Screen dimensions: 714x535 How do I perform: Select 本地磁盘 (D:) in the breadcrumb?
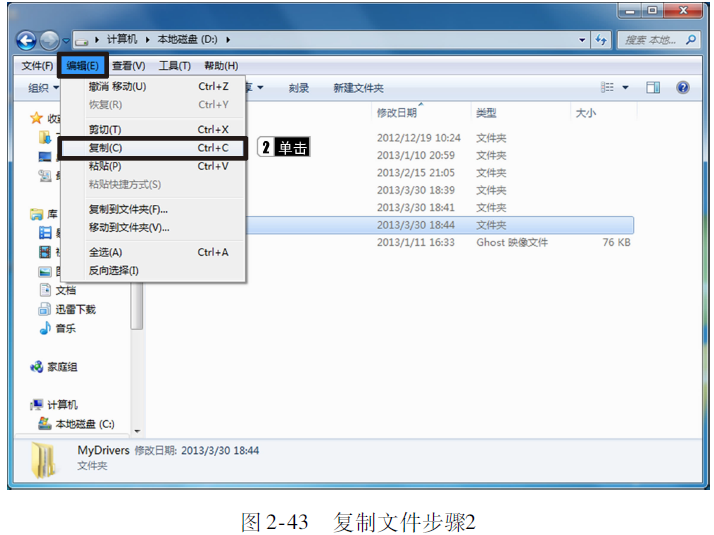pos(187,40)
